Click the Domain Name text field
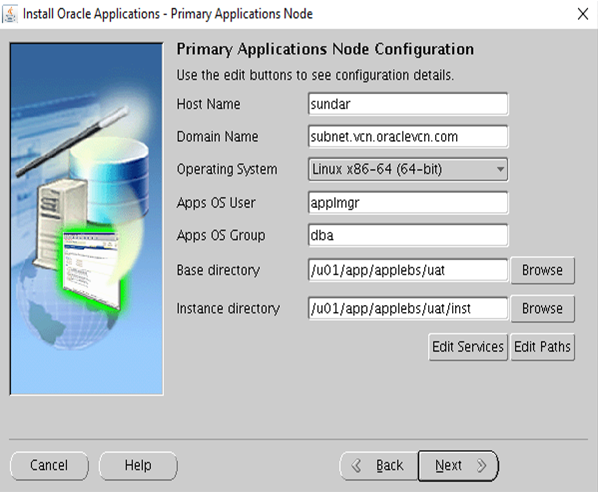 click(408, 137)
